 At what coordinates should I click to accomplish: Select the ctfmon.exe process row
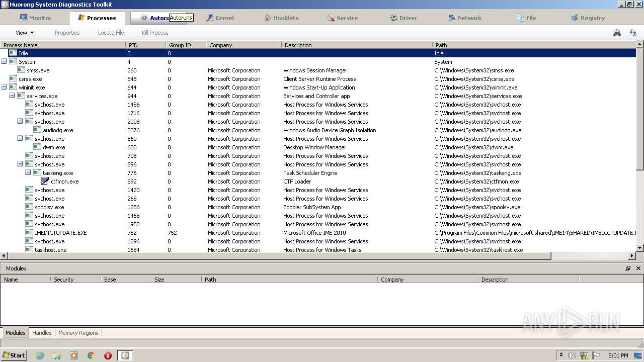click(x=318, y=182)
